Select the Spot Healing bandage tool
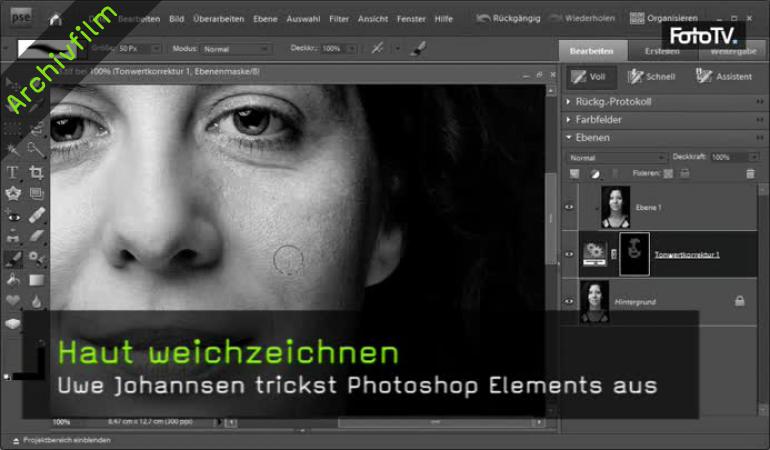 coord(36,215)
